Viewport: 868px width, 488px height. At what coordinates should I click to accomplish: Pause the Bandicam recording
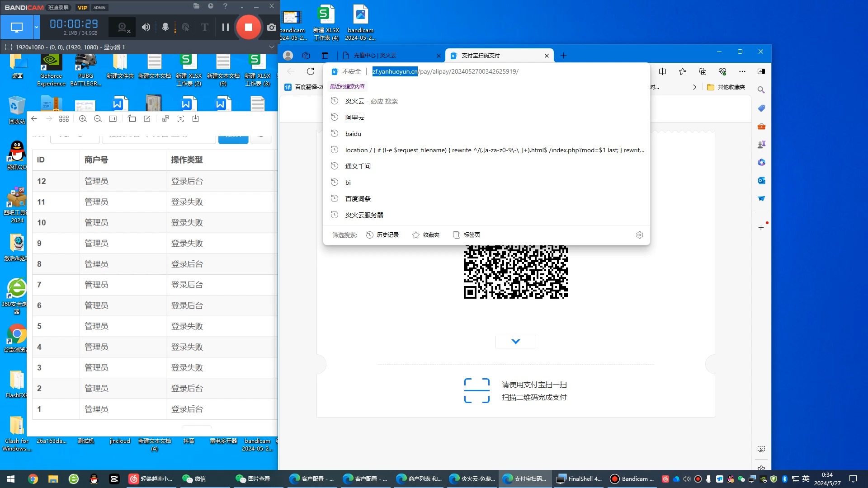point(225,27)
